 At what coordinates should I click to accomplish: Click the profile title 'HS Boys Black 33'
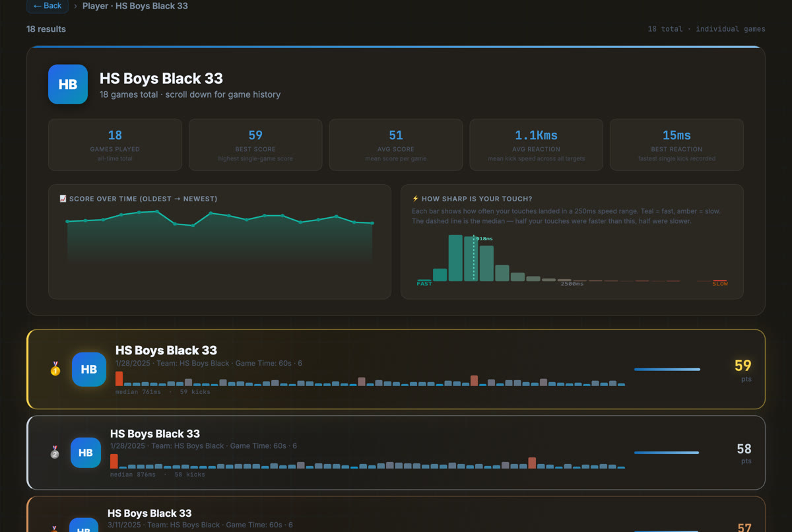(x=161, y=79)
